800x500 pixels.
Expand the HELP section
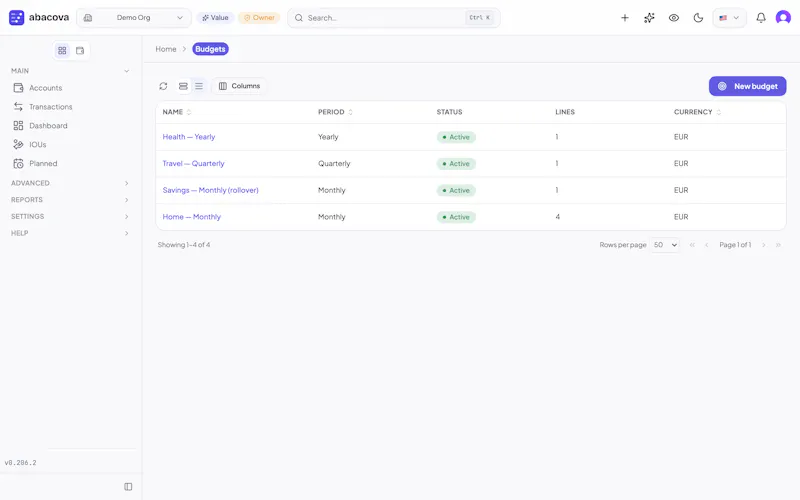(70, 233)
